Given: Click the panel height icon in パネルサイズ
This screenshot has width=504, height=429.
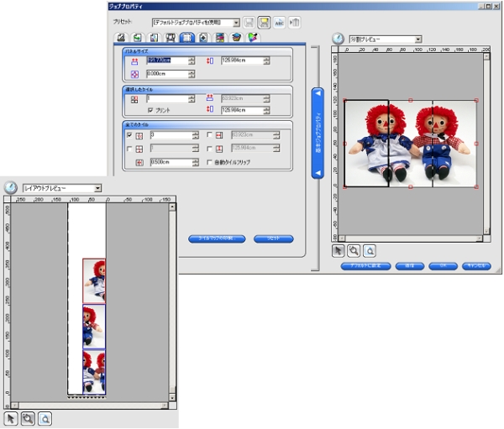Looking at the screenshot, I should point(210,60).
